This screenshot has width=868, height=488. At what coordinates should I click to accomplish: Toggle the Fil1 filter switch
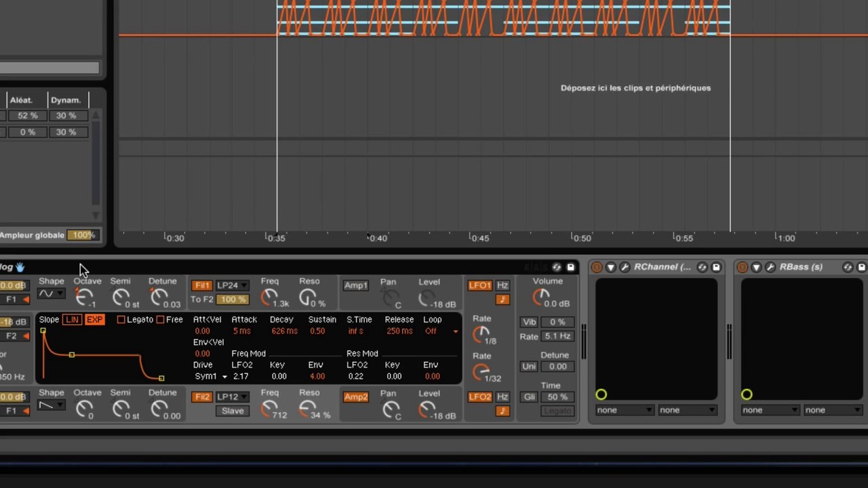202,285
